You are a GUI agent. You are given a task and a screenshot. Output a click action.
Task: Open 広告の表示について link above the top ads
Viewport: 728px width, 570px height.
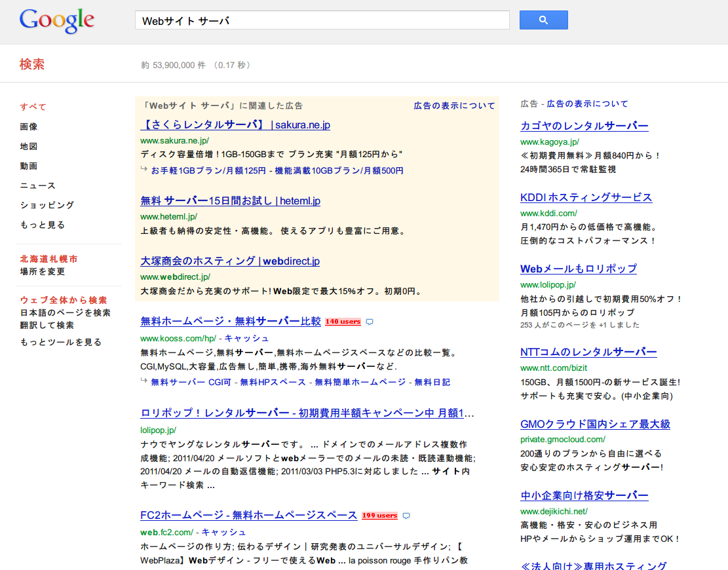[455, 106]
